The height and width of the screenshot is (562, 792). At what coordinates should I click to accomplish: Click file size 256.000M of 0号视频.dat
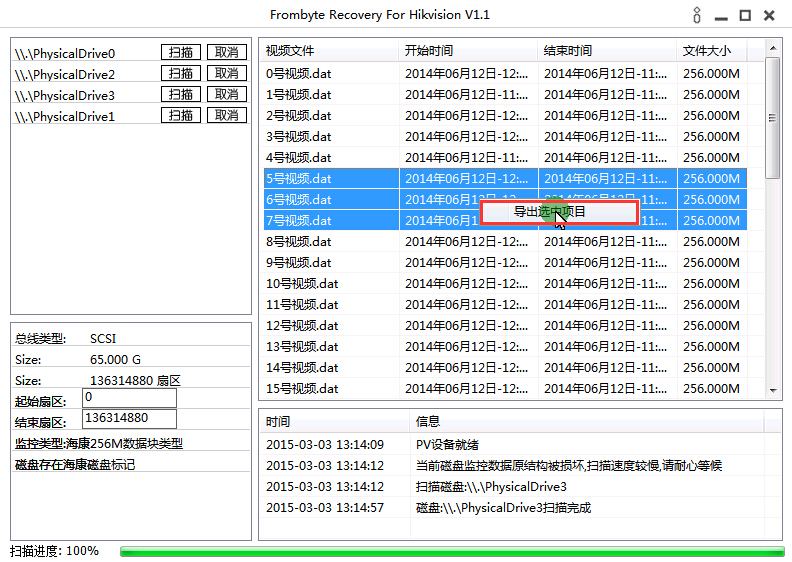point(711,74)
